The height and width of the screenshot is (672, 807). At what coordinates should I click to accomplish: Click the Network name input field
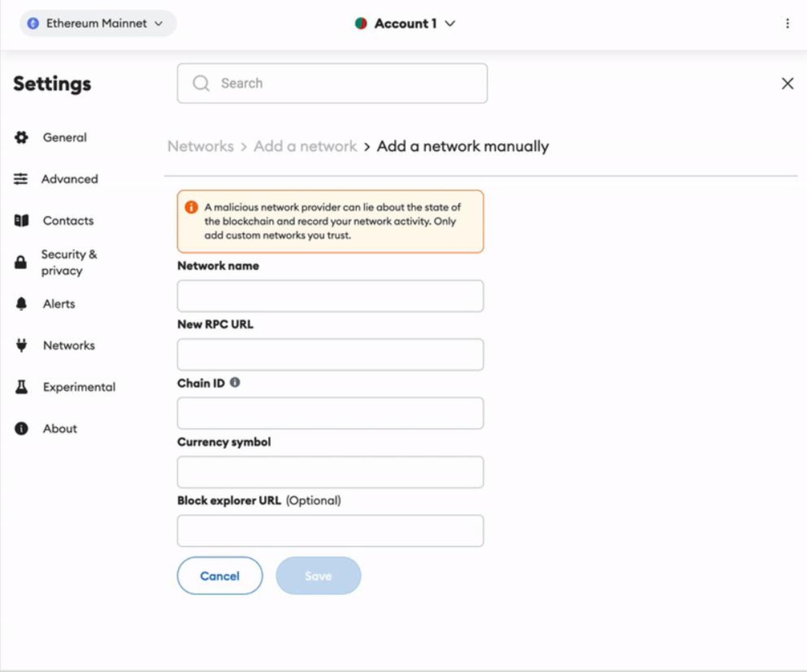pyautogui.click(x=330, y=295)
